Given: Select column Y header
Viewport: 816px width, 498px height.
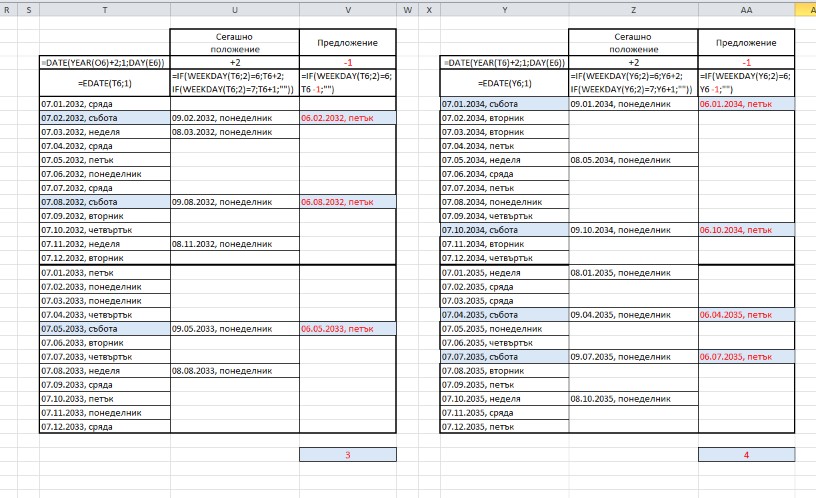Looking at the screenshot, I should click(x=504, y=9).
